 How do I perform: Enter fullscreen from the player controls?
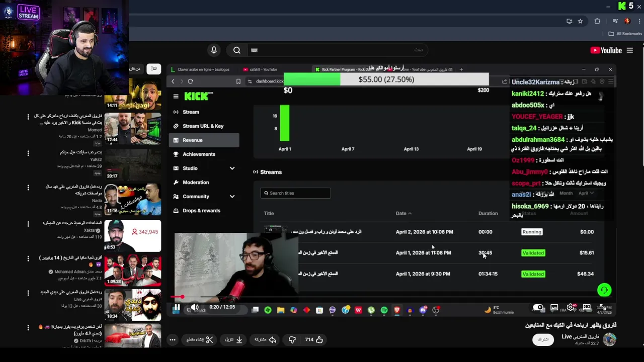pos(603,307)
